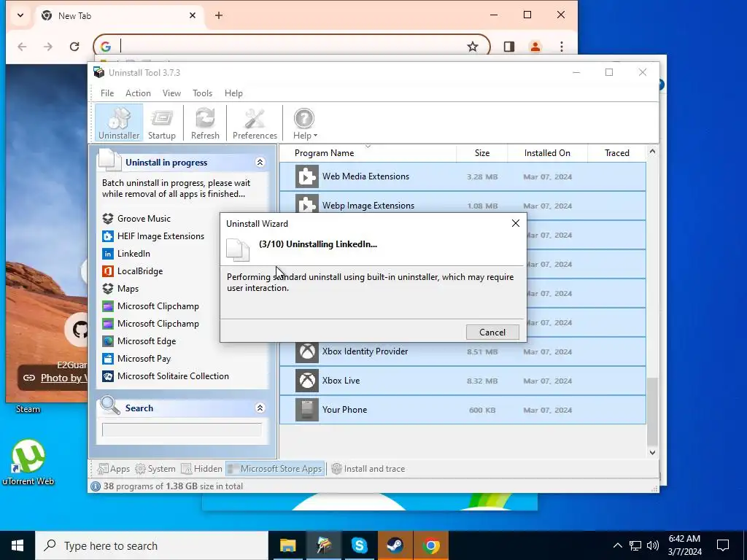This screenshot has height=560, width=747.
Task: Close the New Tab tab in Chrome
Action: [193, 16]
